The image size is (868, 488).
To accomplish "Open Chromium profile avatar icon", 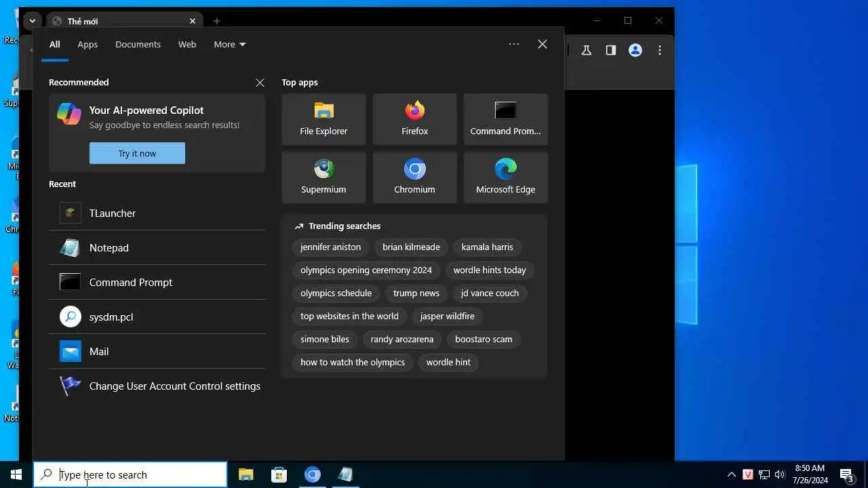I will (635, 50).
